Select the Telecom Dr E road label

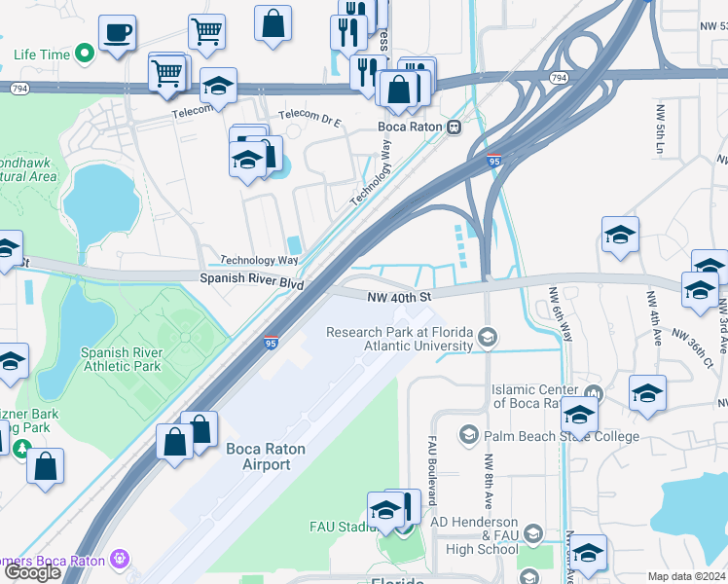[x=309, y=118]
